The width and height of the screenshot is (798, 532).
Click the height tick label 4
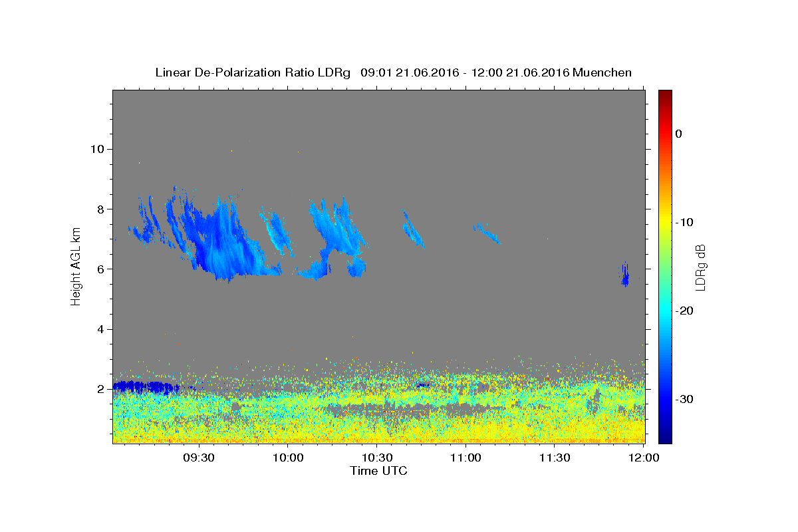tap(100, 329)
